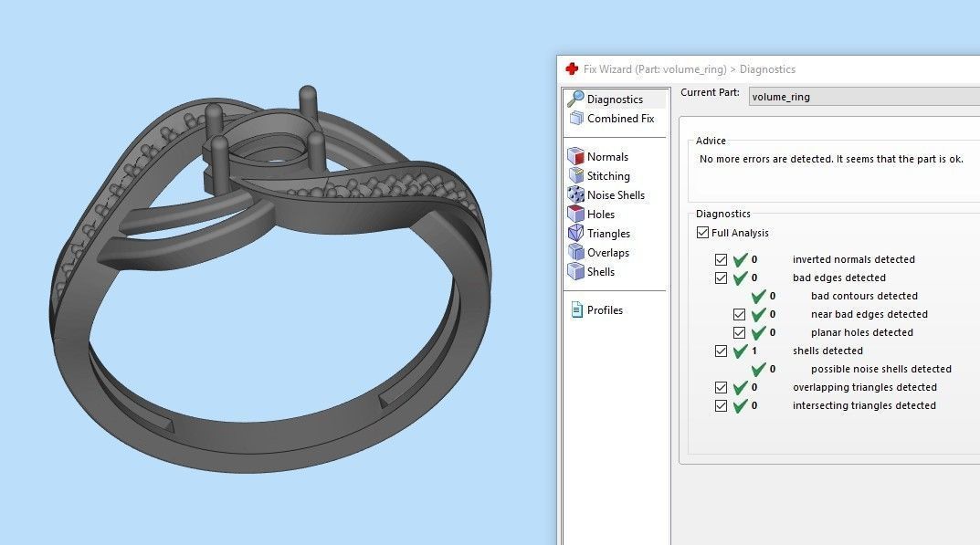Select the Triangles icon

coord(575,233)
